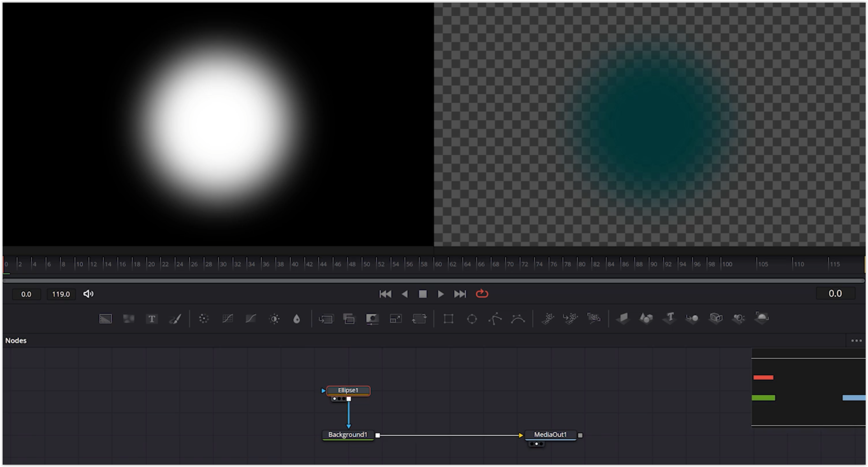Add an Ellipse mask tool
Screen dimensions: 868x467
pyautogui.click(x=472, y=319)
